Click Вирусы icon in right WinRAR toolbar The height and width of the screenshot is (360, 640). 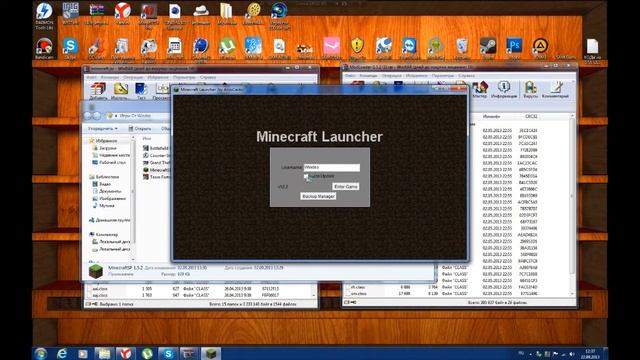point(531,90)
